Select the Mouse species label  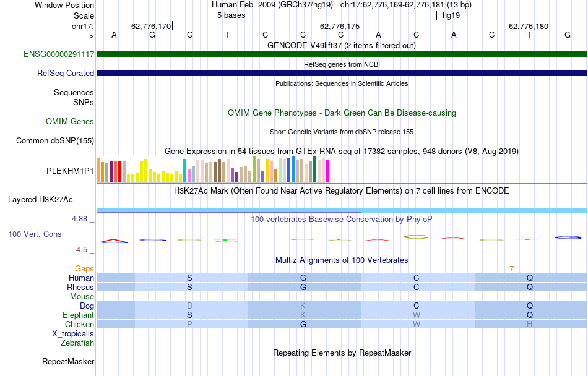pyautogui.click(x=82, y=297)
